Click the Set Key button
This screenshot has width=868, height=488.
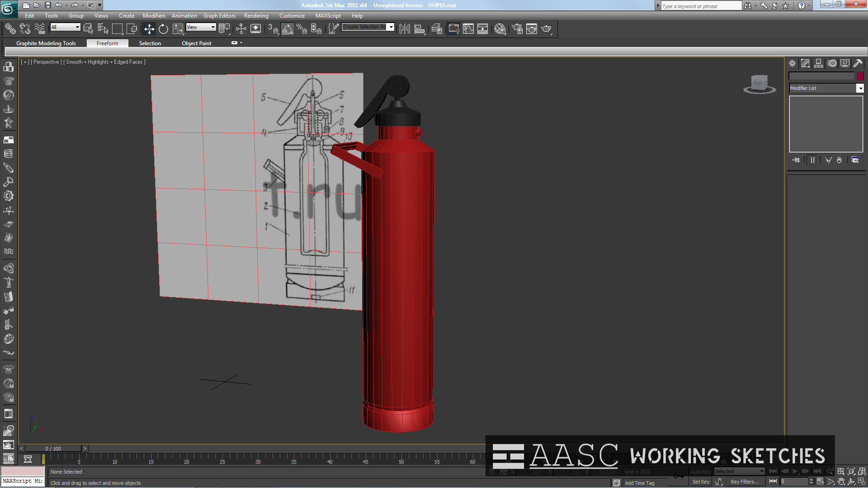701,482
